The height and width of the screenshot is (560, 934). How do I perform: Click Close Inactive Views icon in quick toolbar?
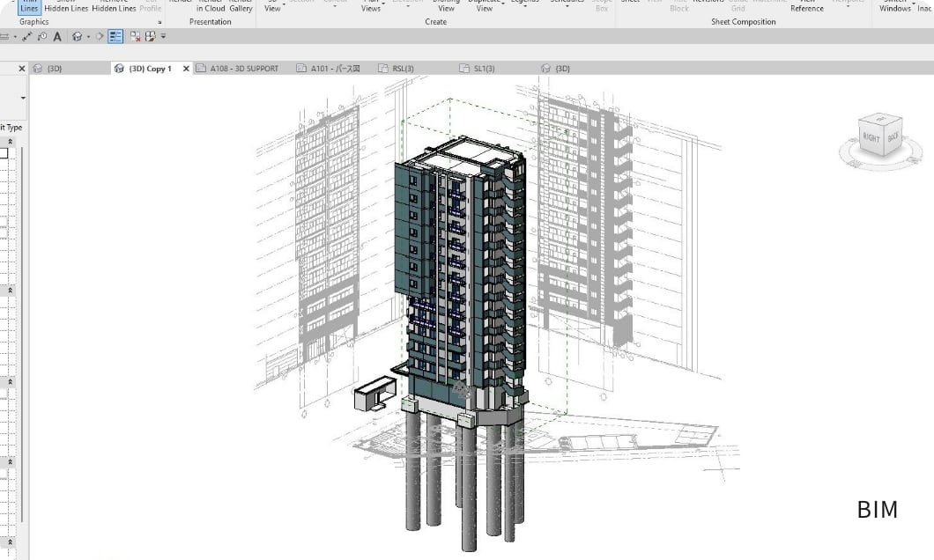tap(135, 37)
